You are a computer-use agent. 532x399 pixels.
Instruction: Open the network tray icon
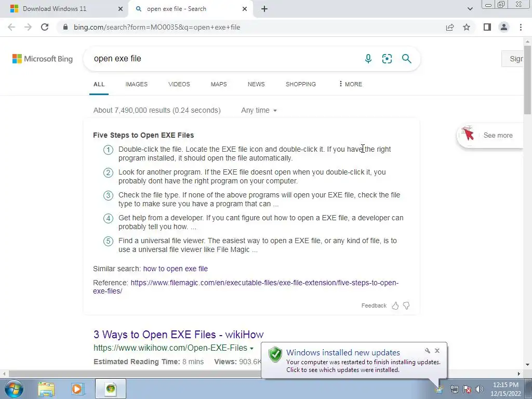(454, 389)
